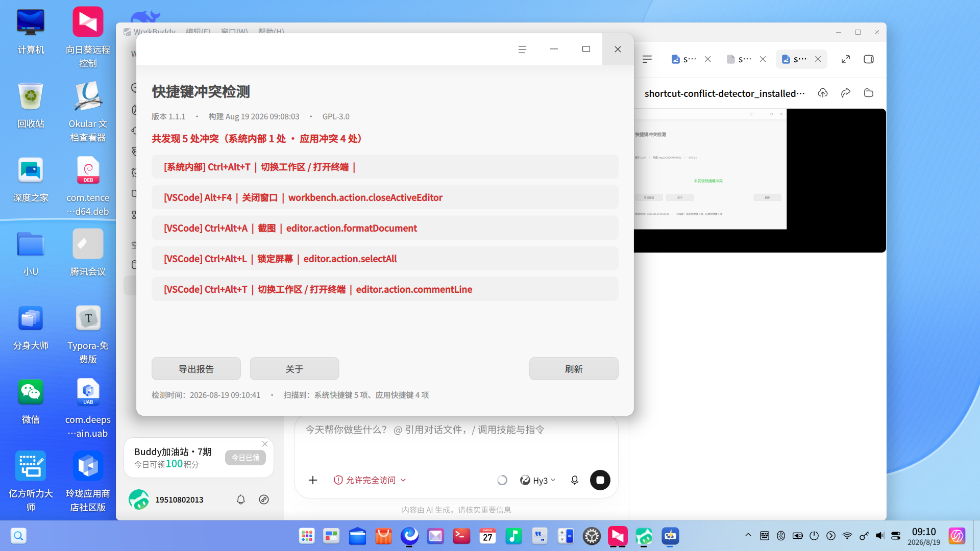The width and height of the screenshot is (980, 551).
Task: Open the file manager in the dock
Action: click(x=357, y=536)
